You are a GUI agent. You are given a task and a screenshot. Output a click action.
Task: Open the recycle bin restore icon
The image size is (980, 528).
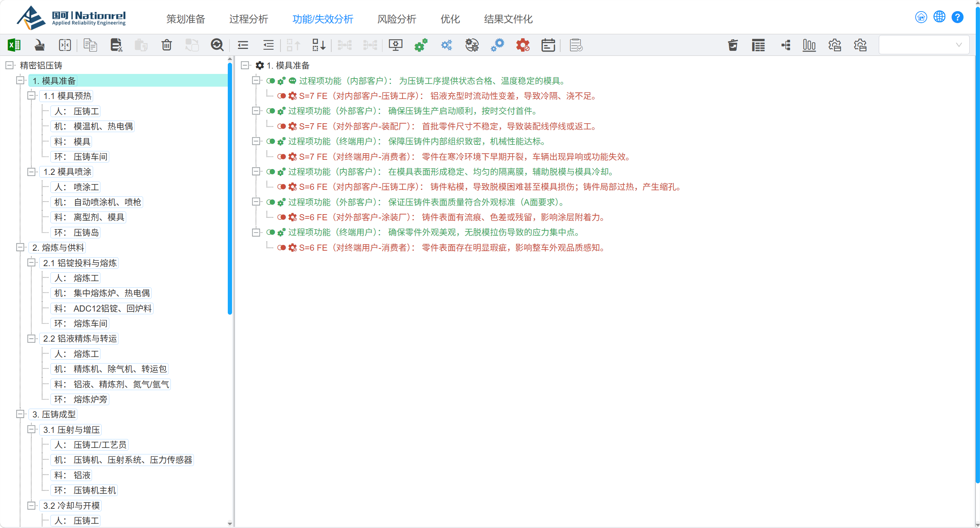coord(733,45)
